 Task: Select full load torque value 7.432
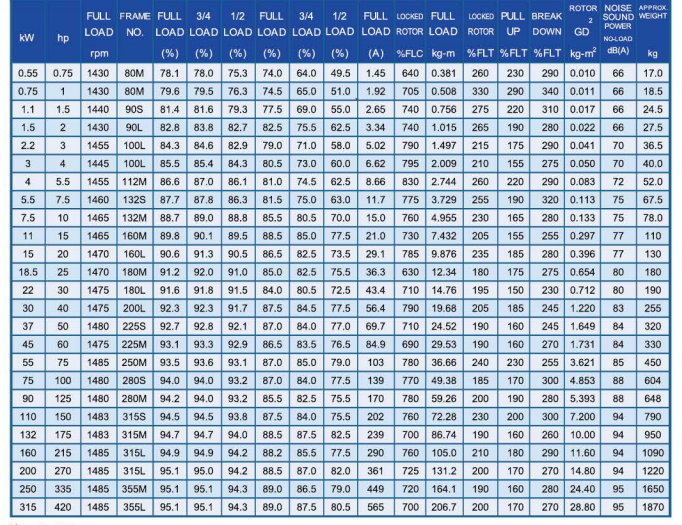click(x=444, y=236)
